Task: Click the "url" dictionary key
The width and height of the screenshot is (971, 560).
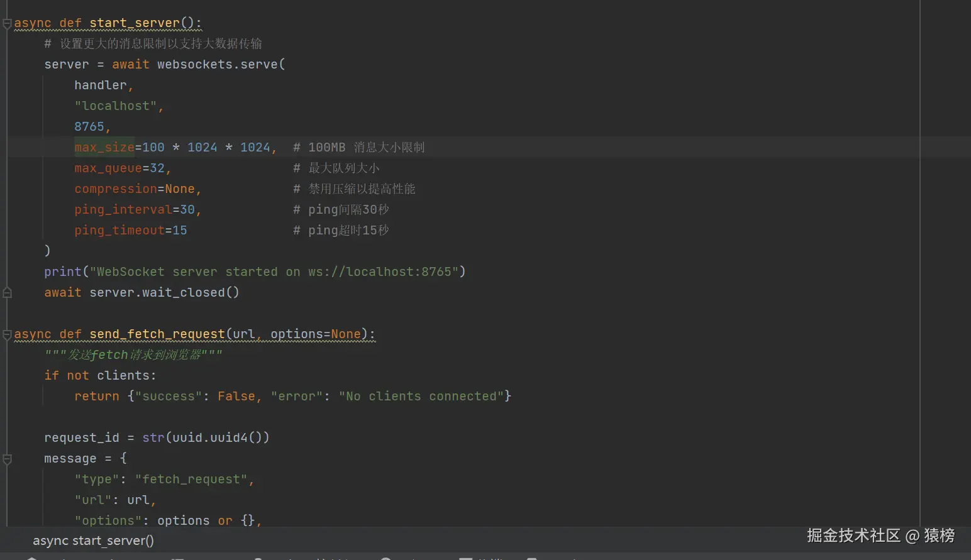Action: coord(93,500)
